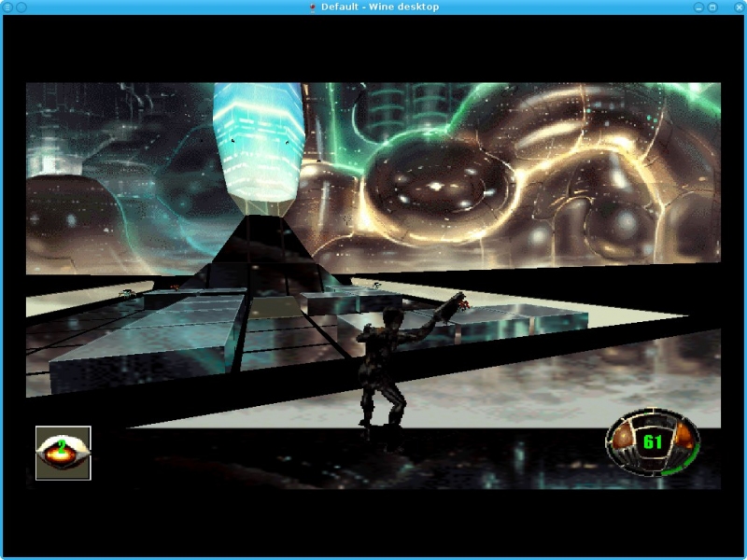
Task: Open the window menu button at top-left
Action: click(x=7, y=7)
